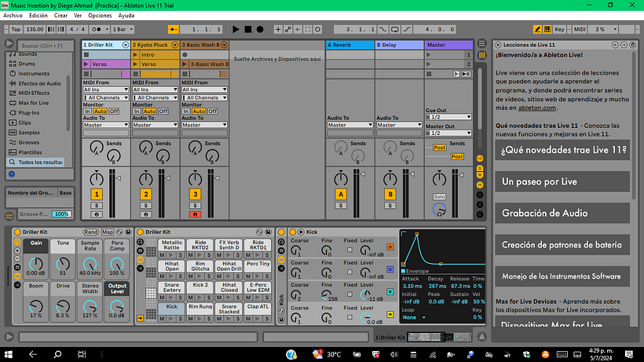The width and height of the screenshot is (644, 362).
Task: Toggle the Loop switch in transport
Action: [395, 29]
